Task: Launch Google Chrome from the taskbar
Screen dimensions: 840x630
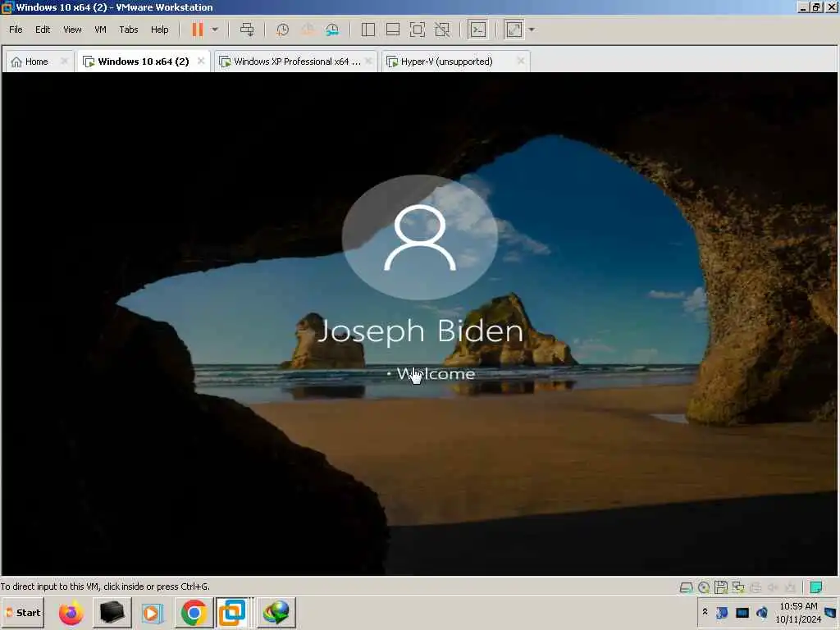Action: click(x=194, y=612)
